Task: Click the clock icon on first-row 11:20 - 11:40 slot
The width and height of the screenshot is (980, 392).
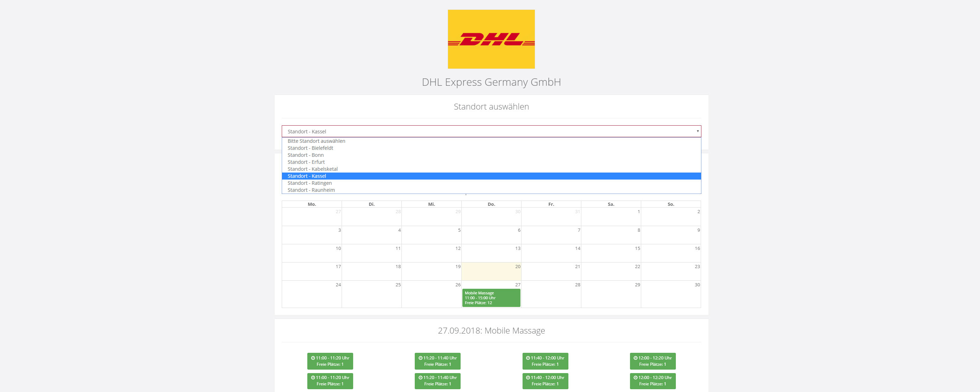Action: (x=420, y=358)
